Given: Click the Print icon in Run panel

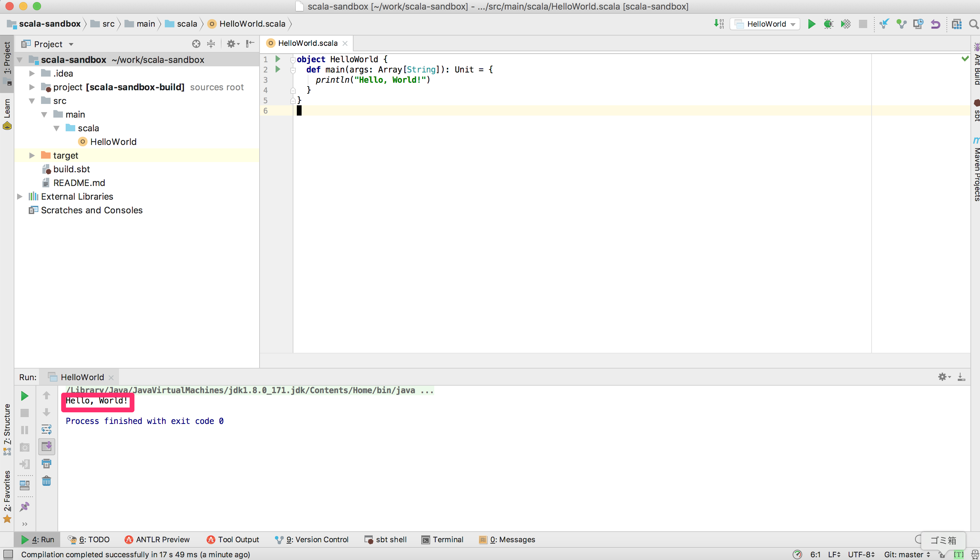Looking at the screenshot, I should (x=47, y=464).
